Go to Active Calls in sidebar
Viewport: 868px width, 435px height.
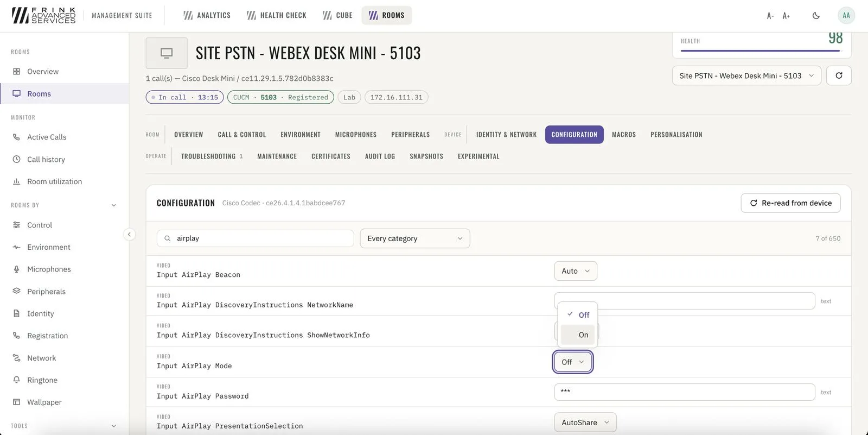[65, 137]
